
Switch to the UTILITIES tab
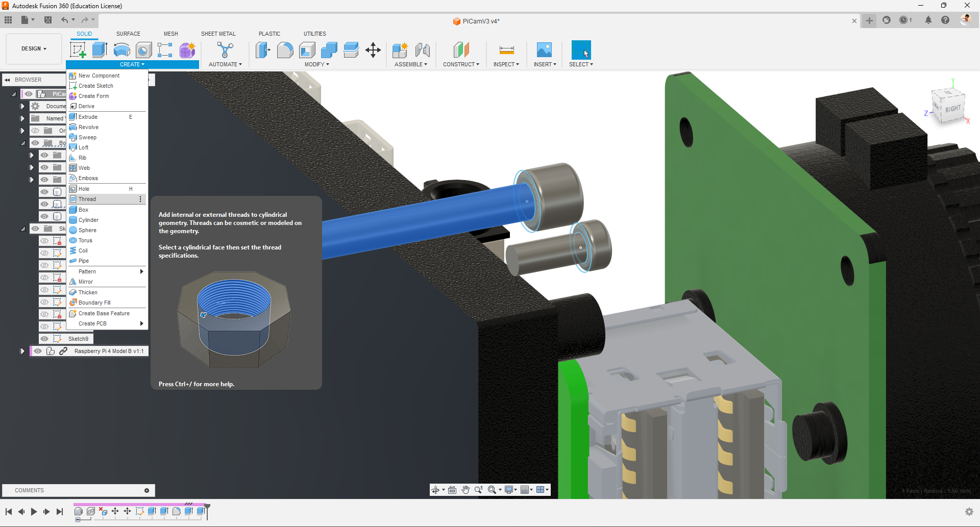click(315, 34)
